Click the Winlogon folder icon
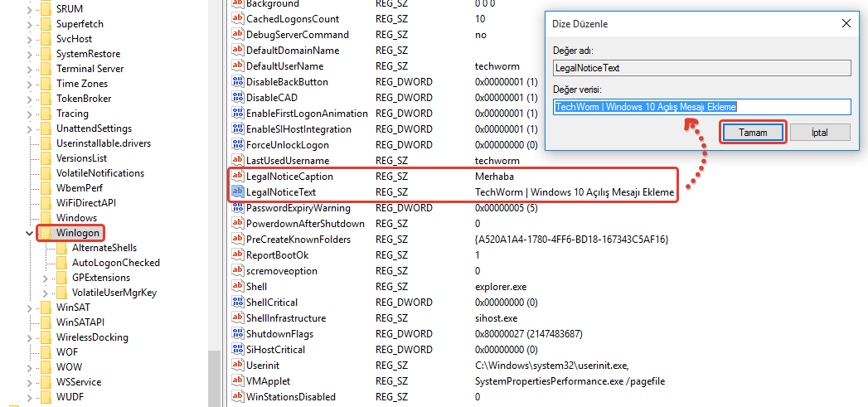Screen dimensions: 868x407 [x=46, y=234]
